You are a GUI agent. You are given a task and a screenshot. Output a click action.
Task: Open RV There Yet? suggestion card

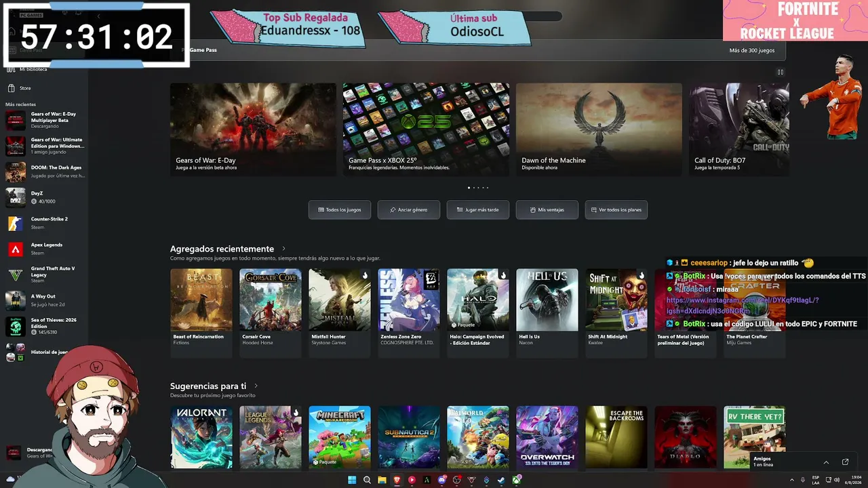755,437
